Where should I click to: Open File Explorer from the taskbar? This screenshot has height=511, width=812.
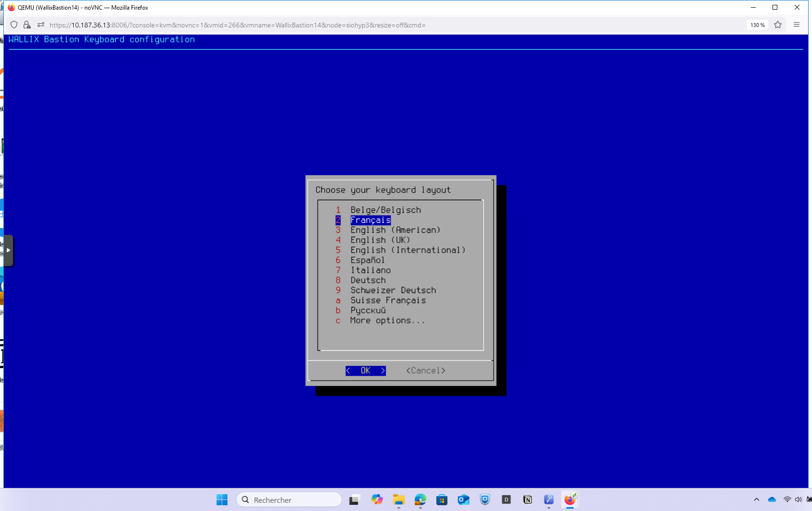pos(398,500)
